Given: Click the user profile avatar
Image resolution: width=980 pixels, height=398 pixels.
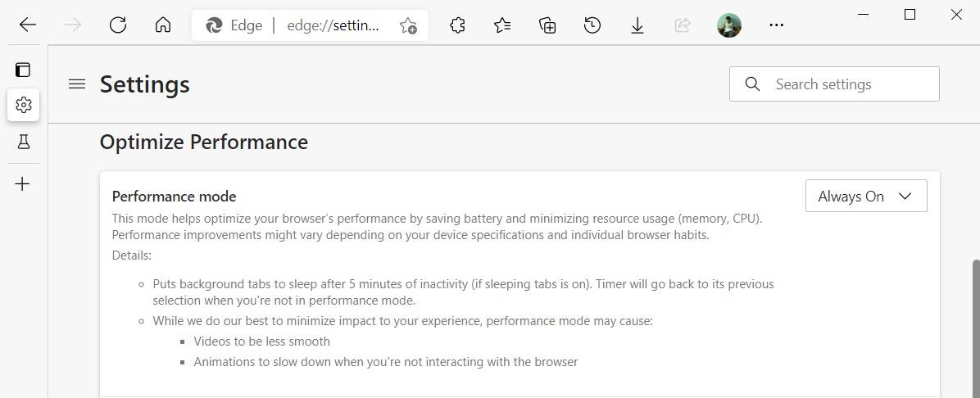Looking at the screenshot, I should [x=728, y=25].
